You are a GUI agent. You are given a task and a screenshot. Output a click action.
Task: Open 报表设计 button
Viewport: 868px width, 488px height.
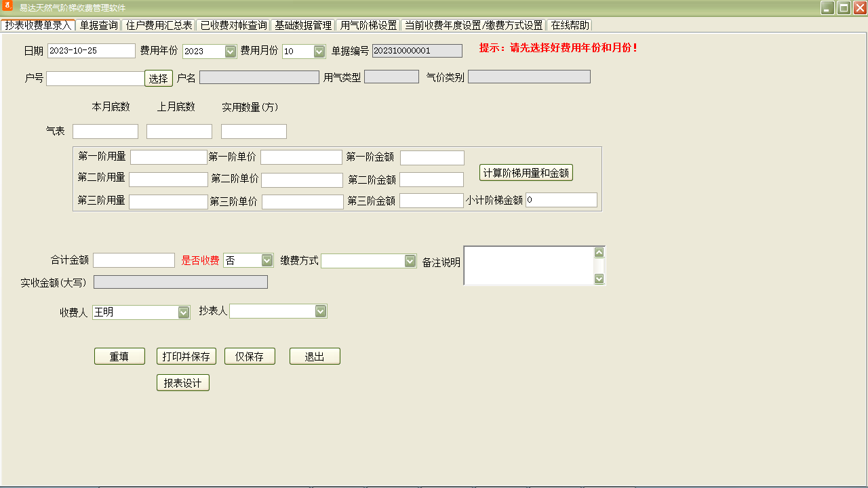[x=183, y=383]
